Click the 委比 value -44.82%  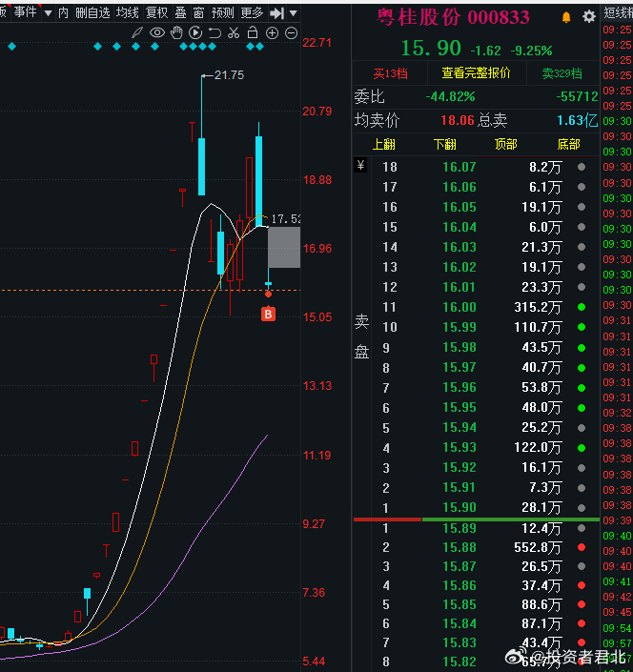(450, 96)
